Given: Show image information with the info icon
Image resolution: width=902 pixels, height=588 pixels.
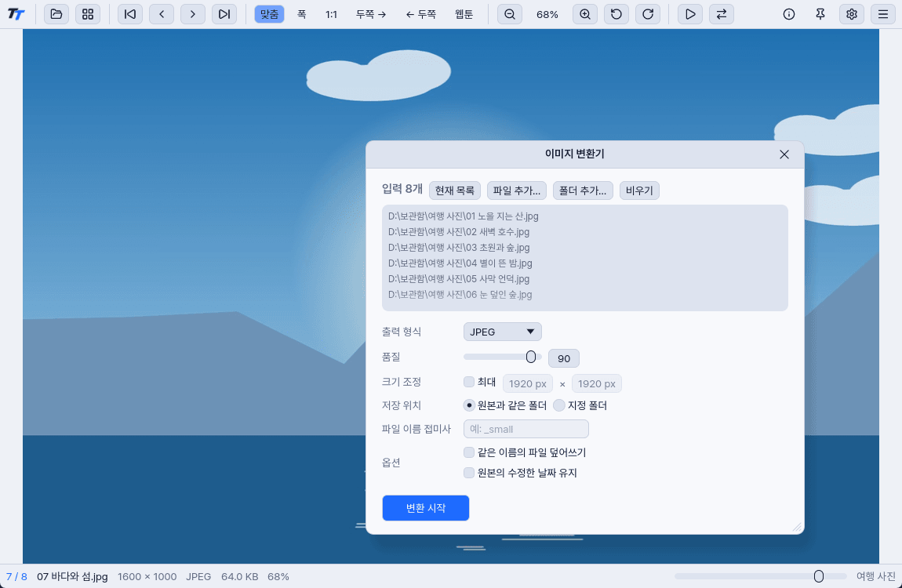Looking at the screenshot, I should pos(789,14).
